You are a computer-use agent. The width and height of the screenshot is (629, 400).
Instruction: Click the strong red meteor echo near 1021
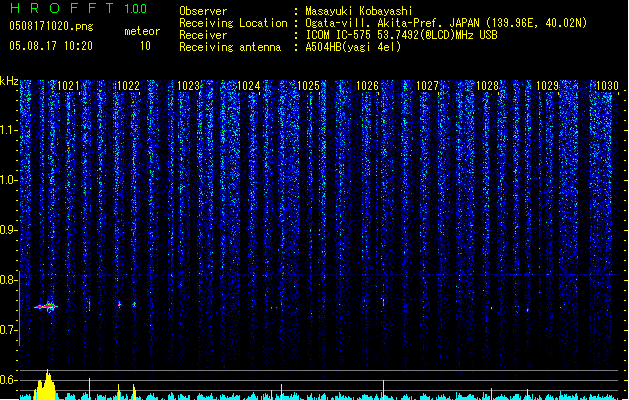[x=46, y=307]
